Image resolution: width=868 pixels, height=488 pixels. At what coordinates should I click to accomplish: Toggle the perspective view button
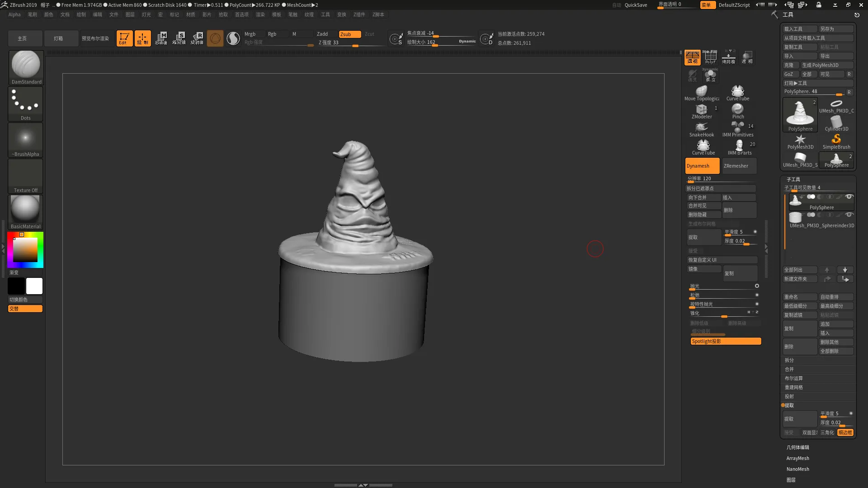pos(692,57)
